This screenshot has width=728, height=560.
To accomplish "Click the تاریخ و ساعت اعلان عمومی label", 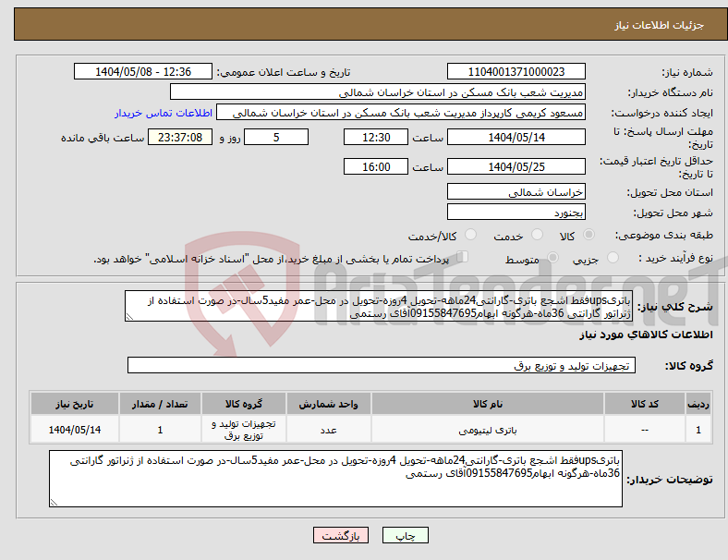I will tap(284, 72).
